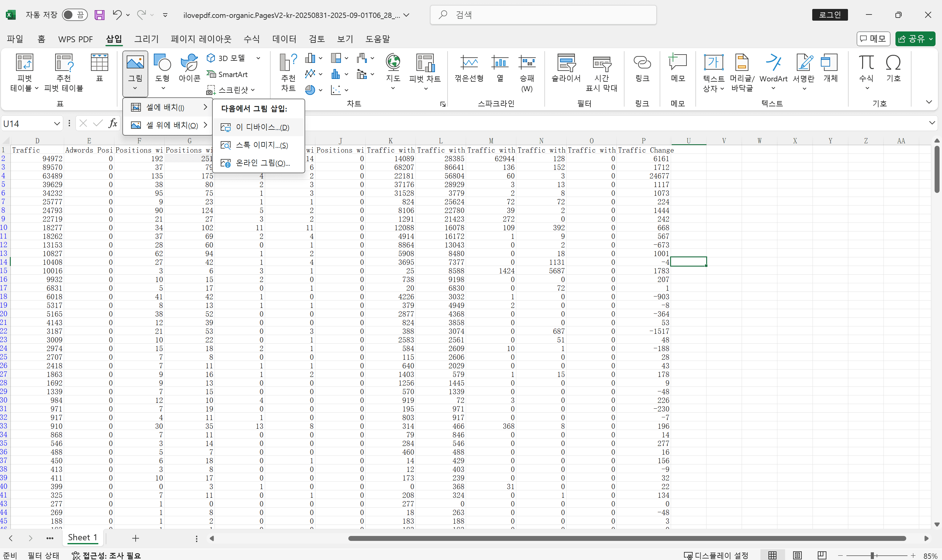Switch to the 페이지 레이아웃 tab

tap(201, 39)
